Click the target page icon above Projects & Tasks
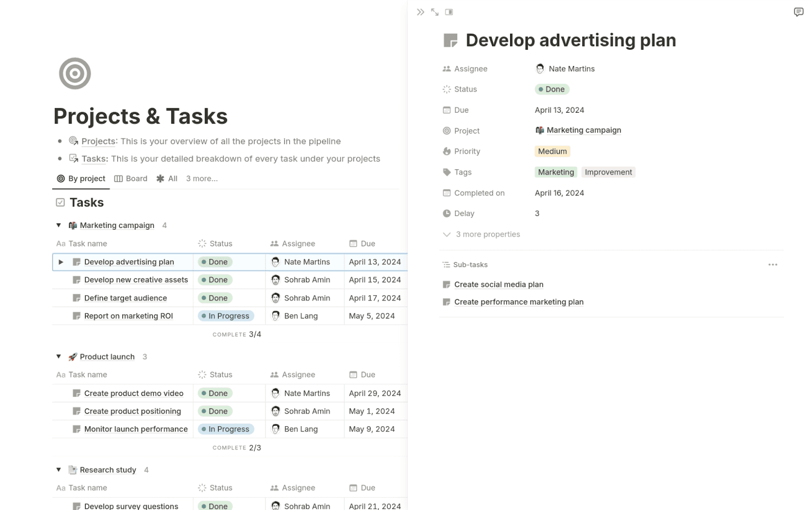This screenshot has height=510, width=812. coord(75,73)
